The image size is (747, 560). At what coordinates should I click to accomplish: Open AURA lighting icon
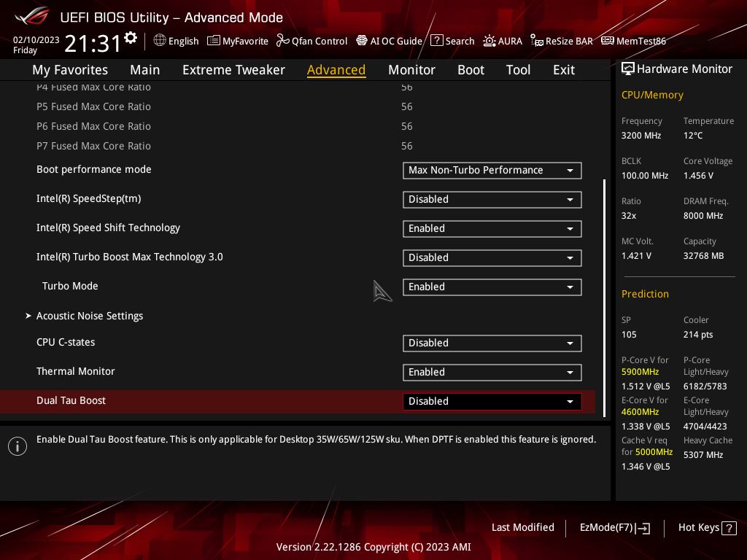point(489,41)
